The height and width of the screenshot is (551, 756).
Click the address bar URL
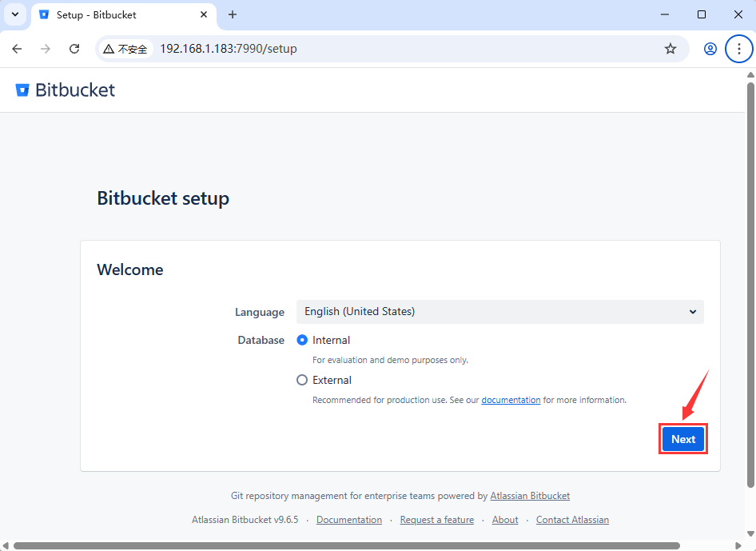(x=228, y=49)
